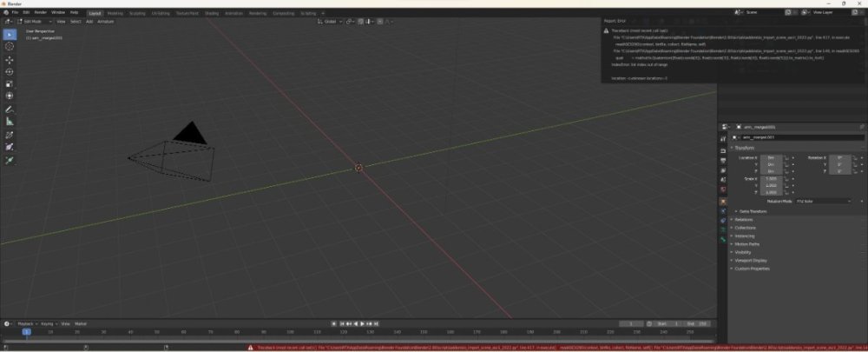Select the Select Box tool
This screenshot has width=868, height=352.
point(10,35)
